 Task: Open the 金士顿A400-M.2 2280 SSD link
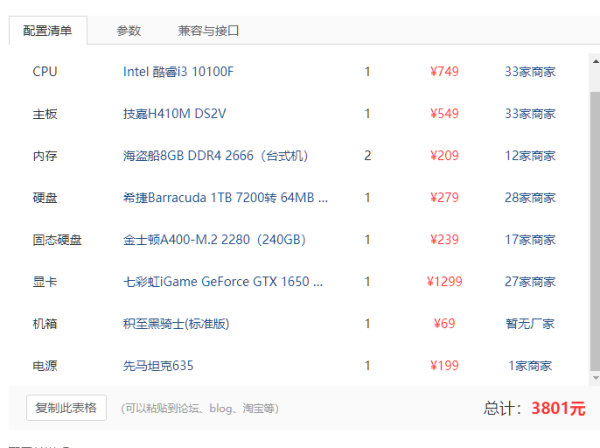pos(214,240)
